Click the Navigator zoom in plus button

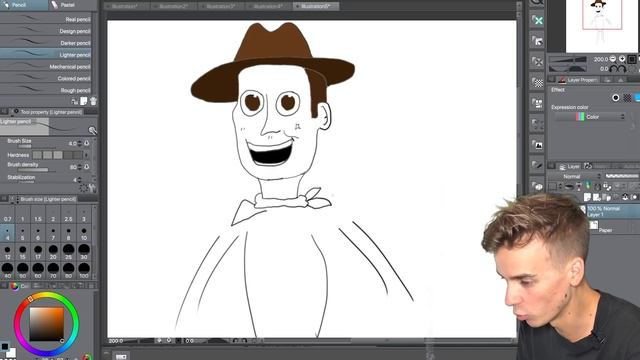click(622, 59)
